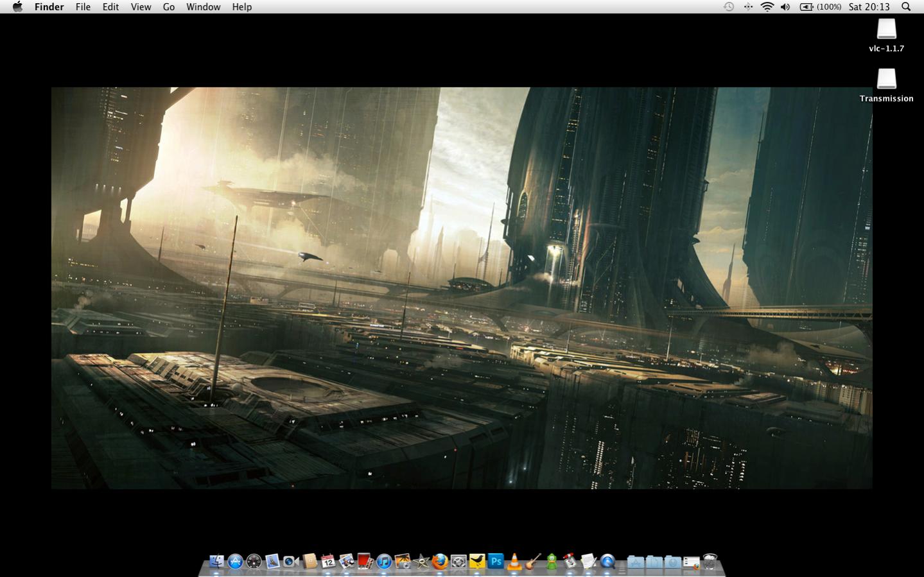Open Photo Booth from the dock

point(365,562)
